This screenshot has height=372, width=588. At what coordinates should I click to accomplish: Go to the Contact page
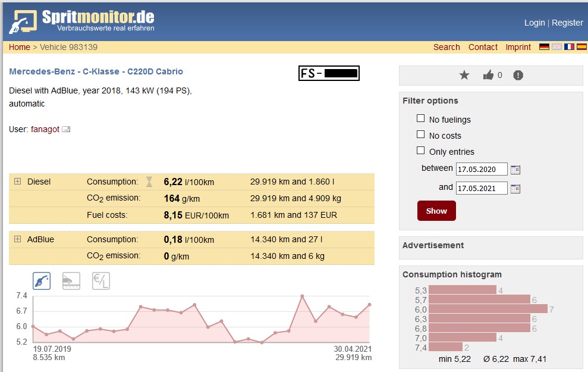point(483,47)
